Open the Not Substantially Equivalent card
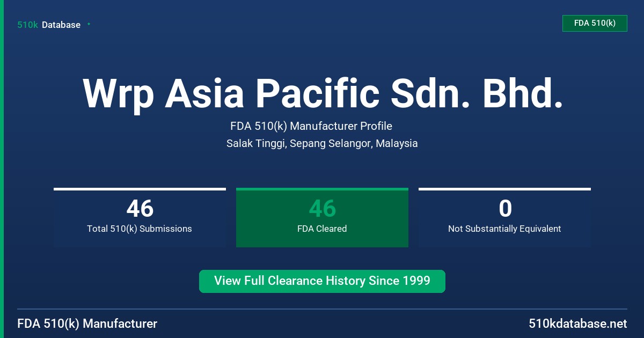Screen dimensions: 644x338 (x=504, y=217)
